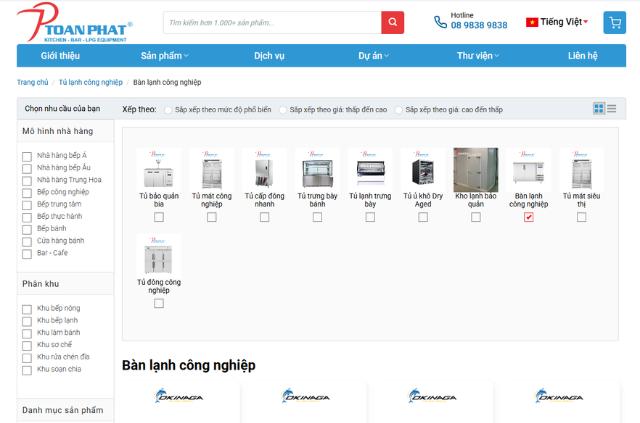Check the Tủ lạnh trưng bày checkbox
Image resolution: width=640 pixels, height=423 pixels.
(x=370, y=217)
